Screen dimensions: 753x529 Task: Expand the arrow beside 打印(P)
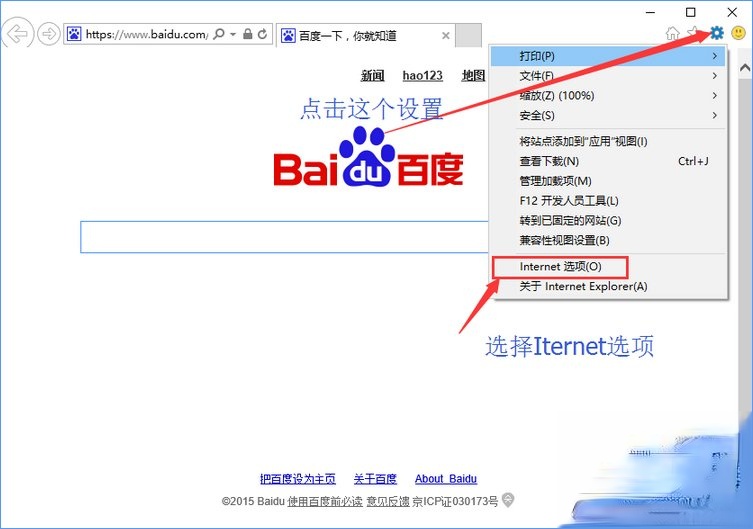point(715,56)
